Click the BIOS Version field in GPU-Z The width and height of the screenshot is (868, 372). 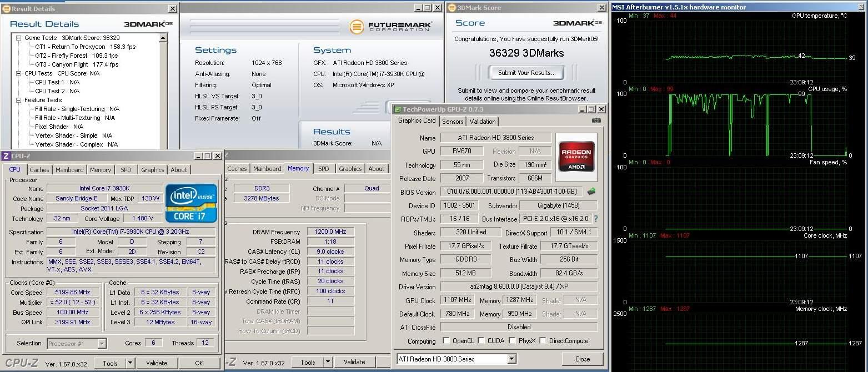coord(511,192)
